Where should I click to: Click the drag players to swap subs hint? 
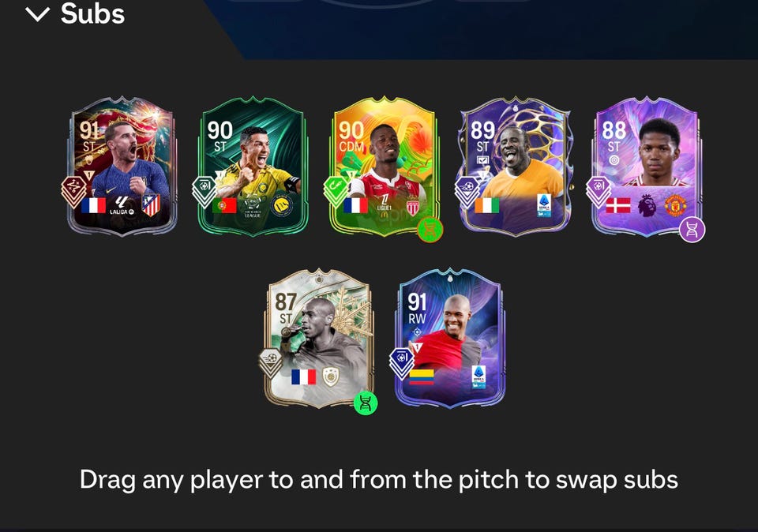(x=379, y=480)
